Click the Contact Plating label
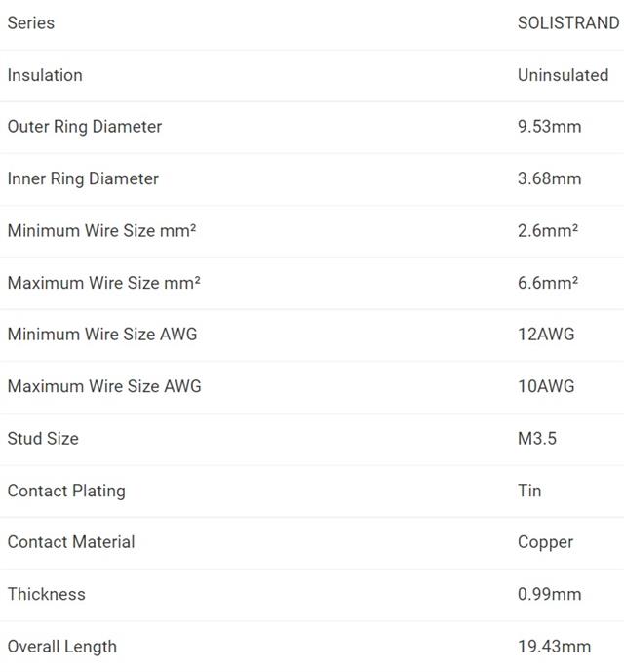The image size is (624, 672). pos(66,492)
